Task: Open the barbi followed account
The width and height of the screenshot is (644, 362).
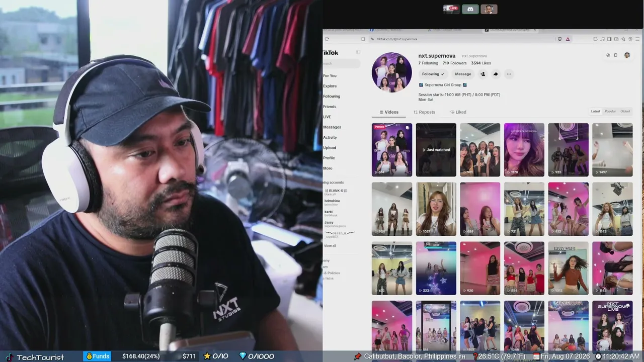Action: [x=331, y=214]
